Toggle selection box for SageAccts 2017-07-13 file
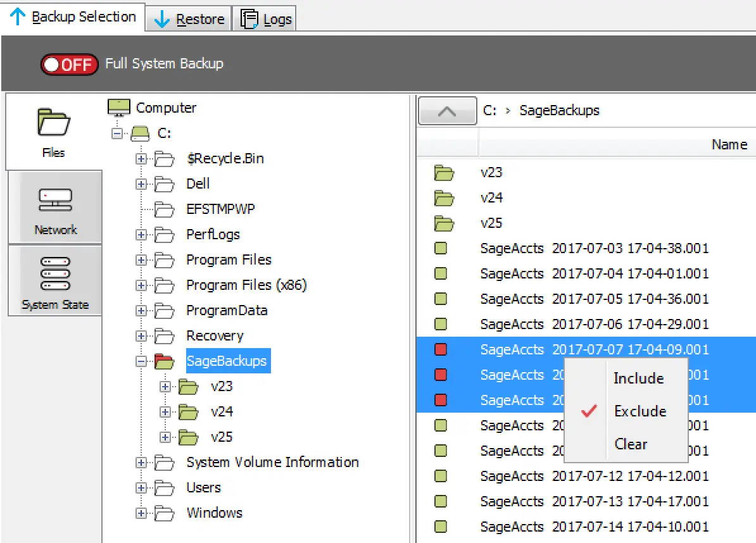756x543 pixels. [x=441, y=502]
